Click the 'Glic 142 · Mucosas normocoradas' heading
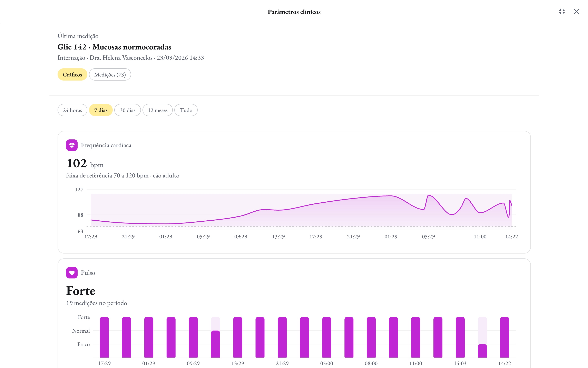This screenshot has width=588, height=368. click(x=115, y=47)
